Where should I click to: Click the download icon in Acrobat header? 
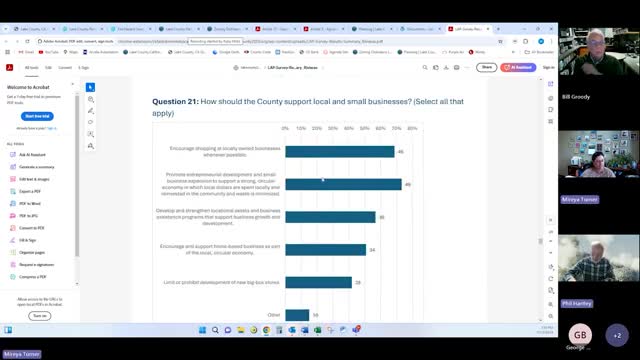pos(446,67)
